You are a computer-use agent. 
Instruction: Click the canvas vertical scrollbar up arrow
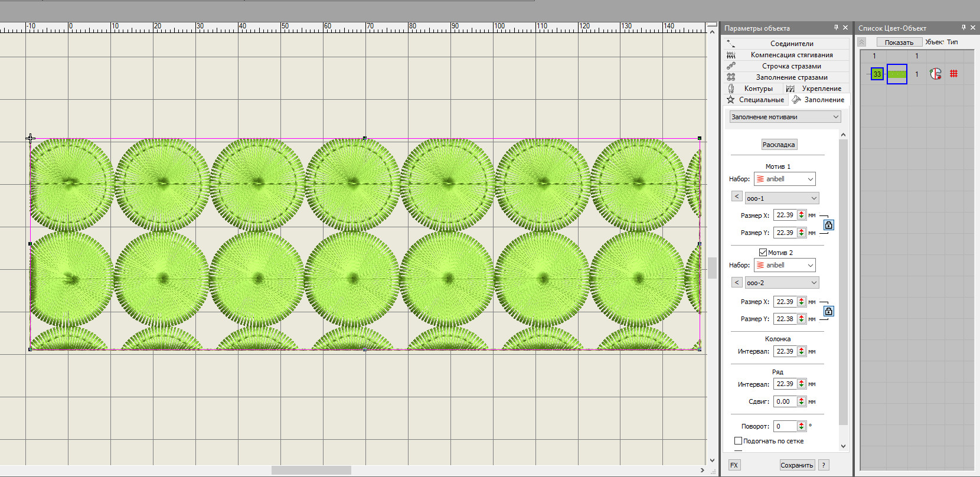click(x=712, y=32)
